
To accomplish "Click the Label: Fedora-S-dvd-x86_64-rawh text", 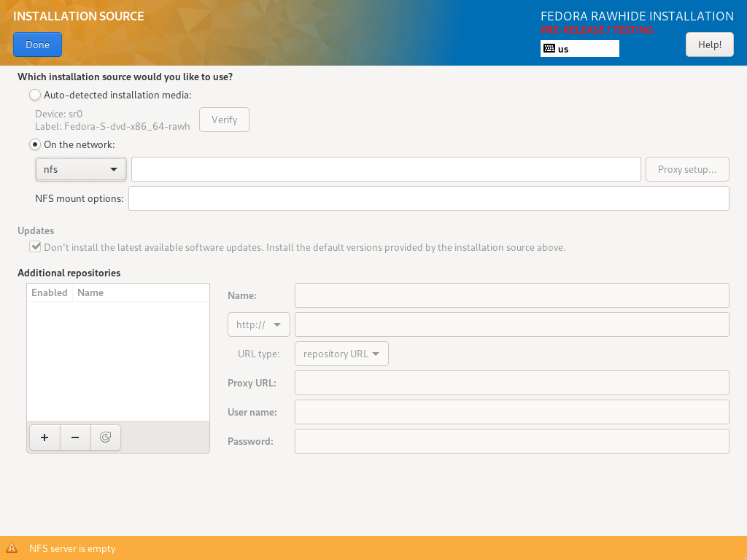I will click(x=112, y=127).
